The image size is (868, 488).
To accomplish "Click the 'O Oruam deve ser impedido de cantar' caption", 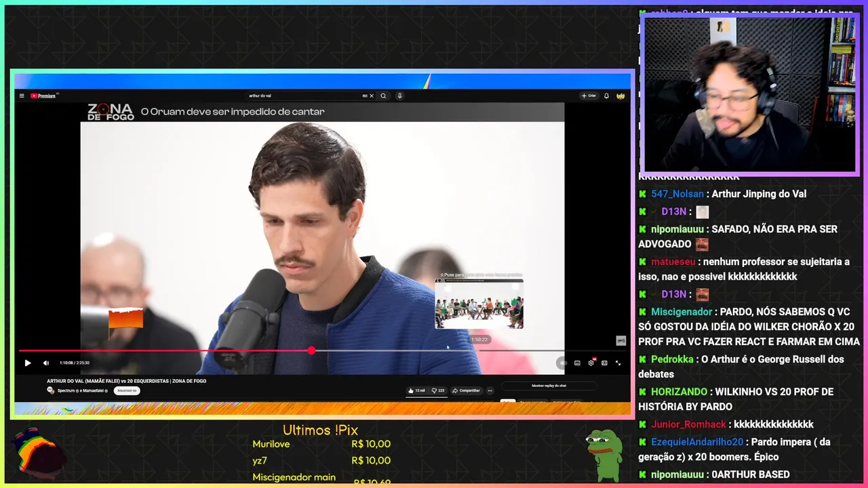I will point(233,111).
